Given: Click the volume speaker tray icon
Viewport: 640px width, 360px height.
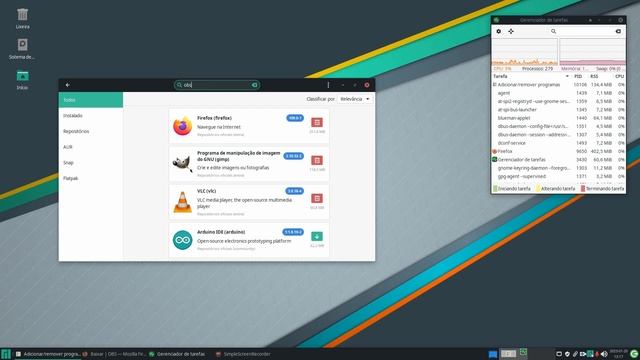Looking at the screenshot, I should click(x=604, y=354).
